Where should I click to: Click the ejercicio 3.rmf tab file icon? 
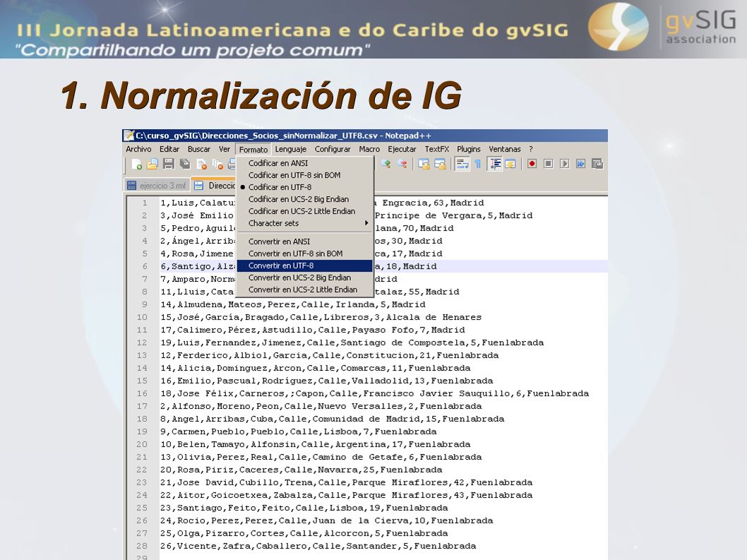point(132,186)
